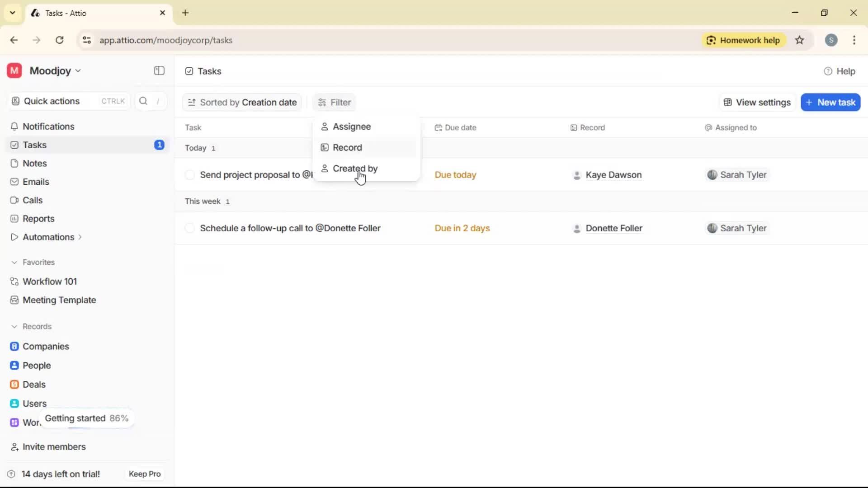This screenshot has width=868, height=488.
Task: Open the browser profile avatar
Action: [831, 40]
